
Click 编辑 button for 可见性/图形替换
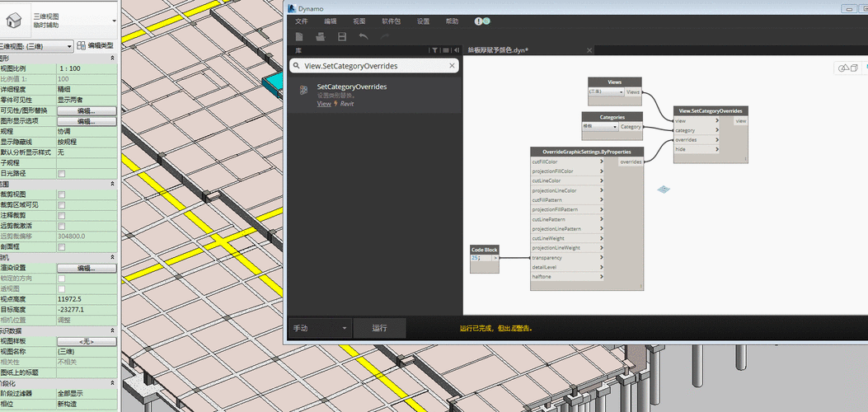tap(86, 110)
